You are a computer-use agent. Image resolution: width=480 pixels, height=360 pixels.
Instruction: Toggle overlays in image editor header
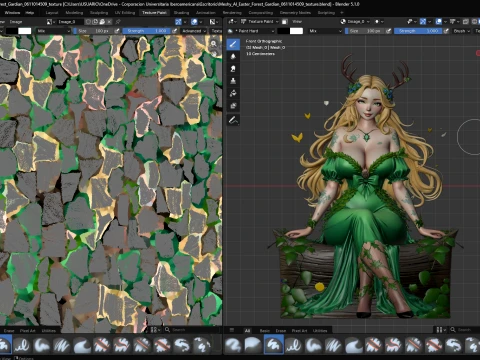pos(194,22)
